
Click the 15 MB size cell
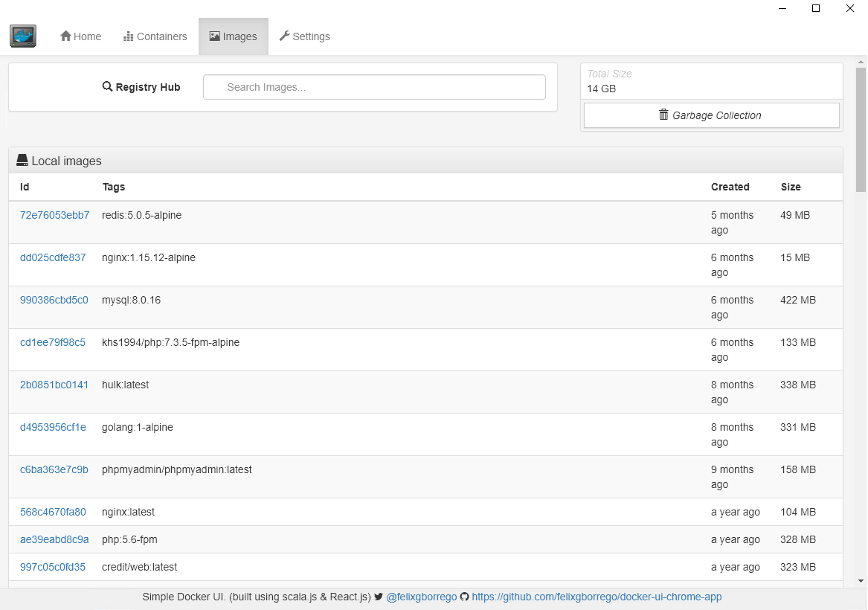(795, 258)
